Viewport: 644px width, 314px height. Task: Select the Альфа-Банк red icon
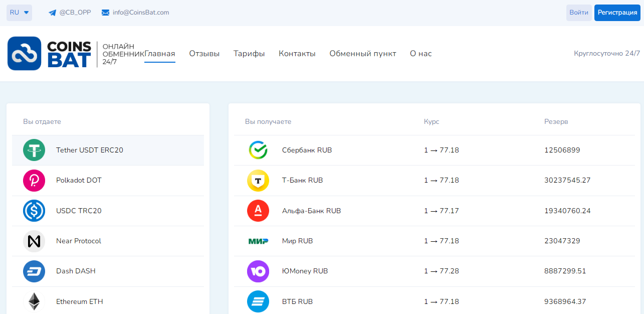(x=258, y=211)
